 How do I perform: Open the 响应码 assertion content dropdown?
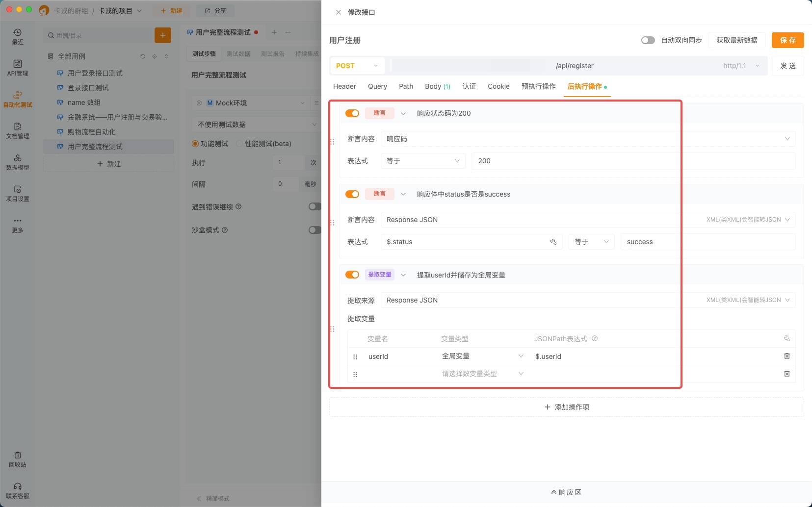588,139
